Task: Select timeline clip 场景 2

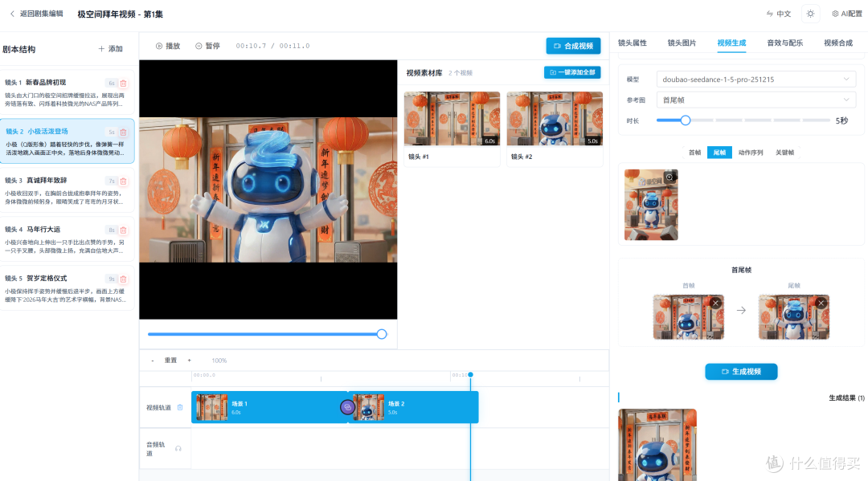Action: pyautogui.click(x=414, y=407)
